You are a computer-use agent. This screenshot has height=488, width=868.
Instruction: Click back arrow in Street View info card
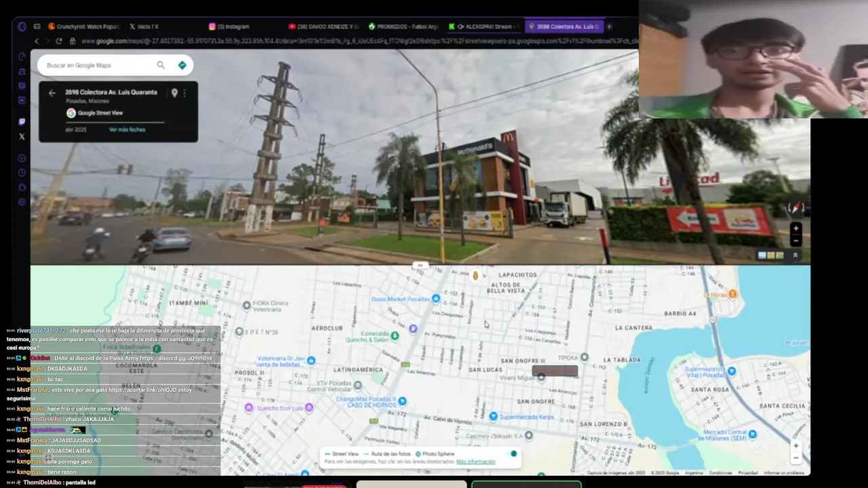click(52, 93)
